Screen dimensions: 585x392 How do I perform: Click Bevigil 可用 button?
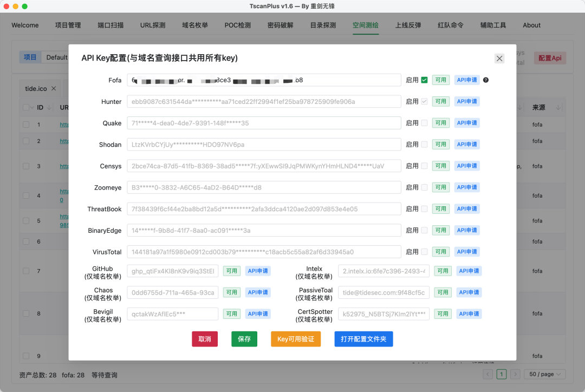[x=232, y=314]
